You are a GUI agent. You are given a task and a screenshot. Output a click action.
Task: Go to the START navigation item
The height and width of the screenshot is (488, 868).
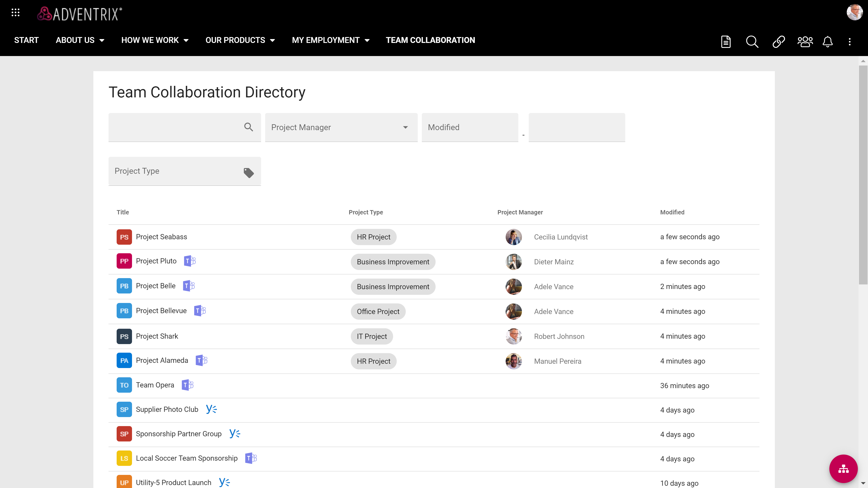26,40
